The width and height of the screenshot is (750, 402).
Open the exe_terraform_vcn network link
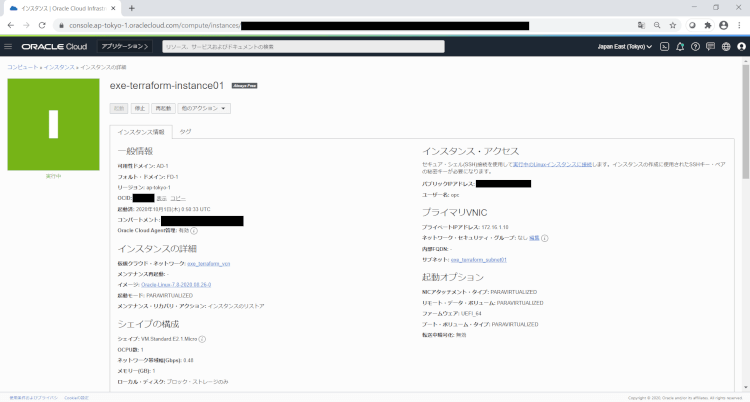[x=209, y=264]
